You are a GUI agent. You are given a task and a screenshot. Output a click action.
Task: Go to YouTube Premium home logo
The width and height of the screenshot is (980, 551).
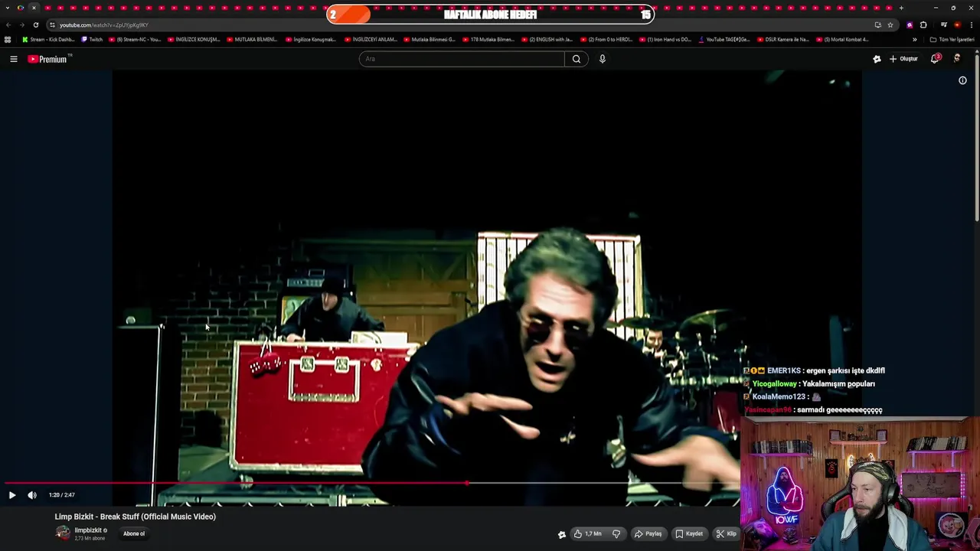[49, 59]
